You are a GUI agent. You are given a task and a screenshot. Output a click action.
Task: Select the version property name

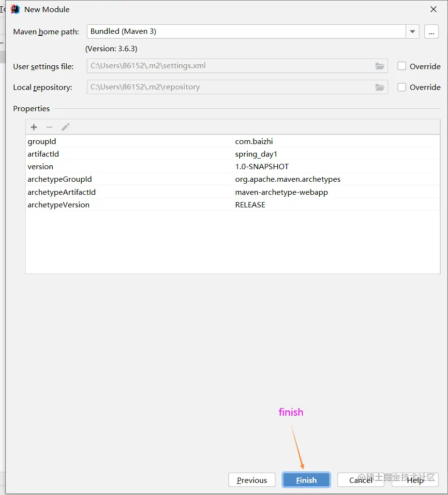(41, 167)
